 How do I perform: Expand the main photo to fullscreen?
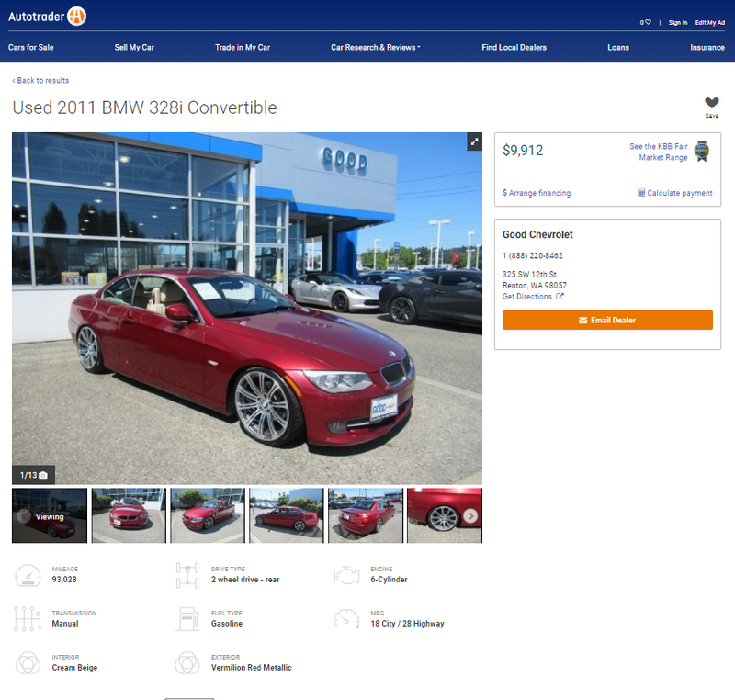[x=474, y=141]
